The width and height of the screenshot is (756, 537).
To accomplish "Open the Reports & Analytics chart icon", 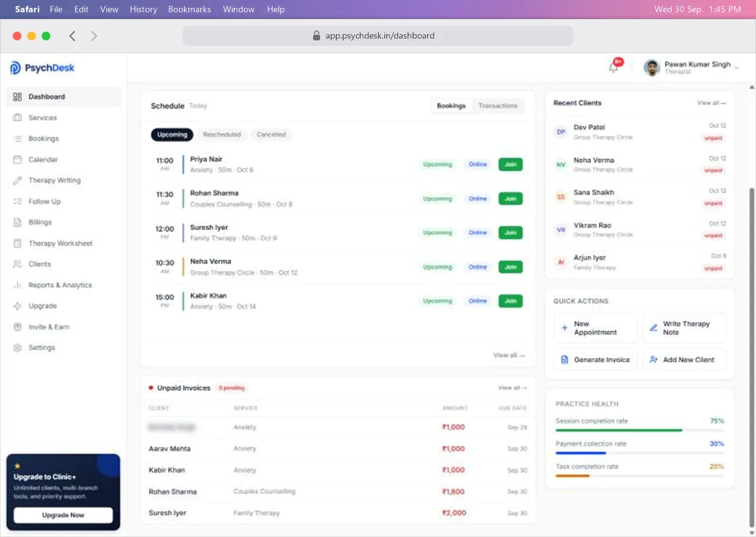I will point(18,285).
